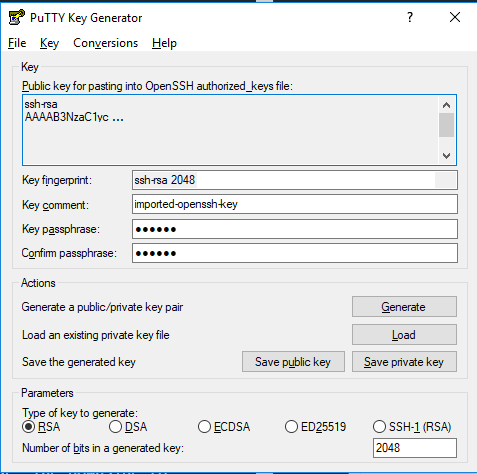Pick the ED25519 key type
The image size is (477, 474).
(x=315, y=427)
